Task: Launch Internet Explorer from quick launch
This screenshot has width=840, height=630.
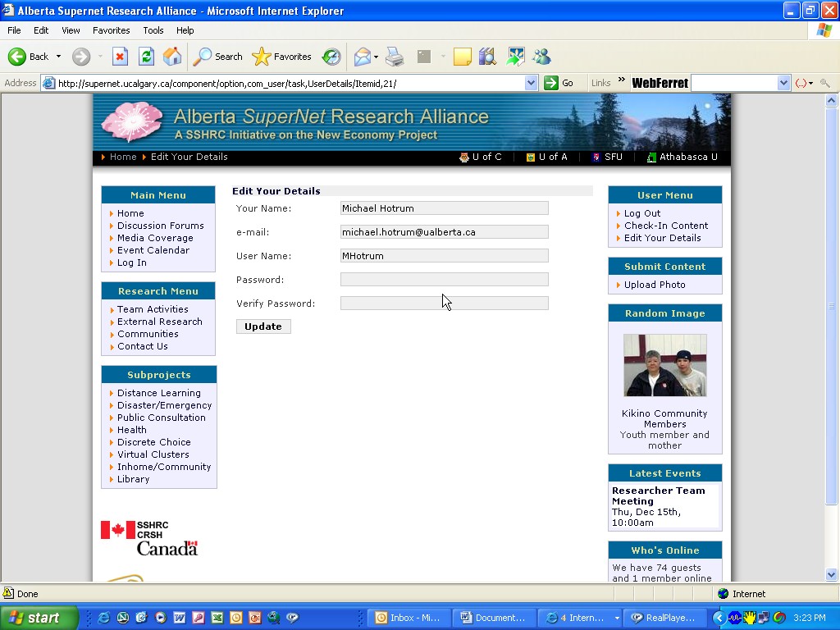Action: 104,618
